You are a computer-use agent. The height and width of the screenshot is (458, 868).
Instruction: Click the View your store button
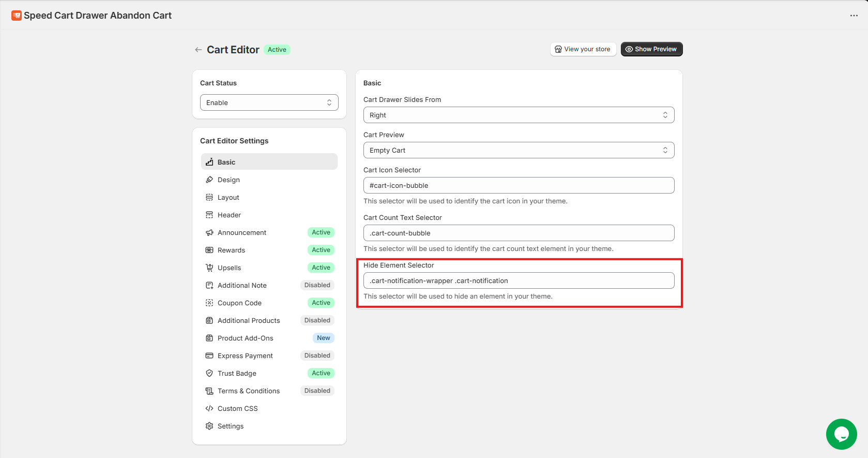click(583, 49)
